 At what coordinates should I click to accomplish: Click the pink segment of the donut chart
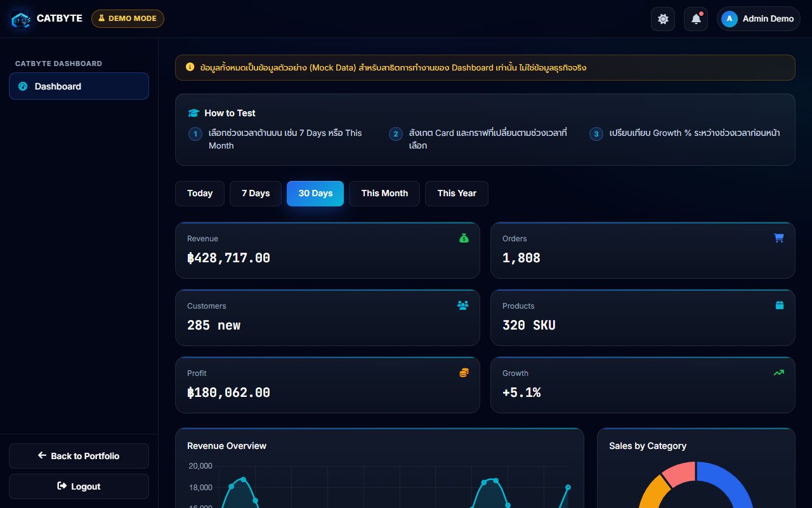(679, 474)
